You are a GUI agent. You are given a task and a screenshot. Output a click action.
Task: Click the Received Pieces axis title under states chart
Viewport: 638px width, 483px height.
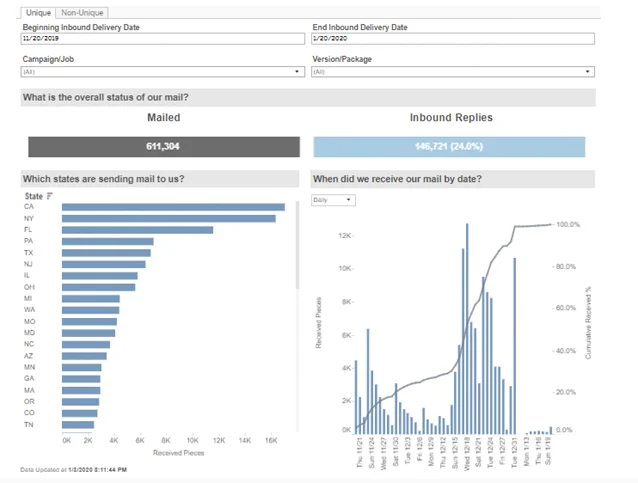pyautogui.click(x=179, y=453)
